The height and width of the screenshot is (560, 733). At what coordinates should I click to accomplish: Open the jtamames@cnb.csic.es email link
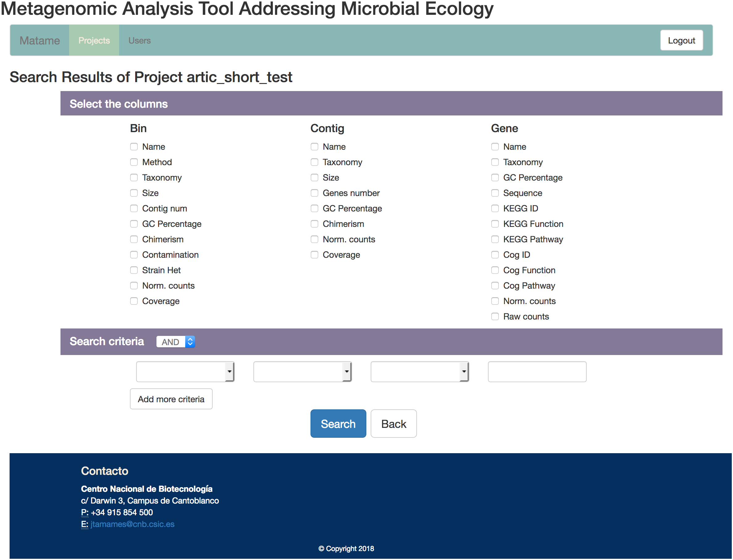(132, 524)
